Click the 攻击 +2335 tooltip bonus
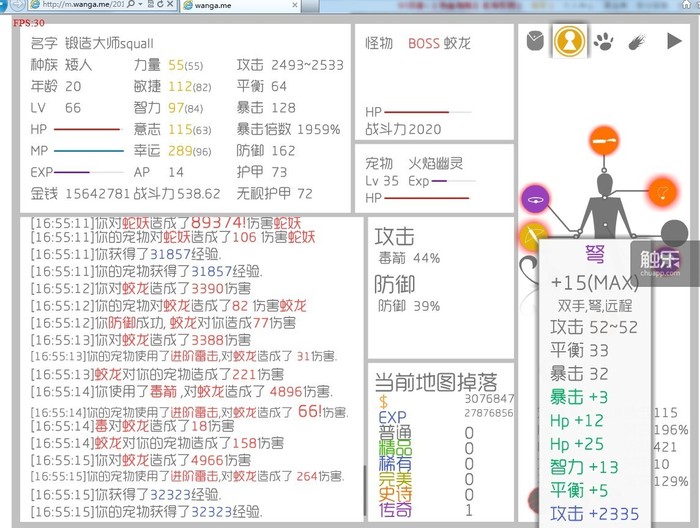The image size is (700, 528). point(594,514)
